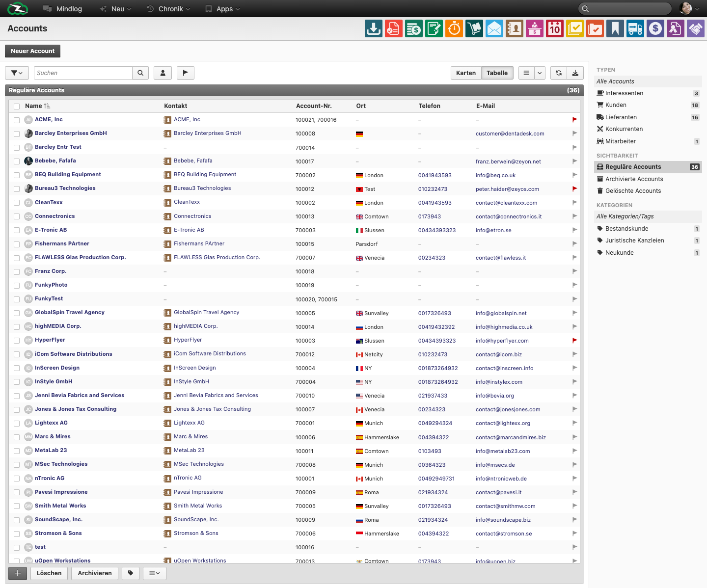Click the Löschen button
This screenshot has width=707, height=588.
pyautogui.click(x=49, y=573)
